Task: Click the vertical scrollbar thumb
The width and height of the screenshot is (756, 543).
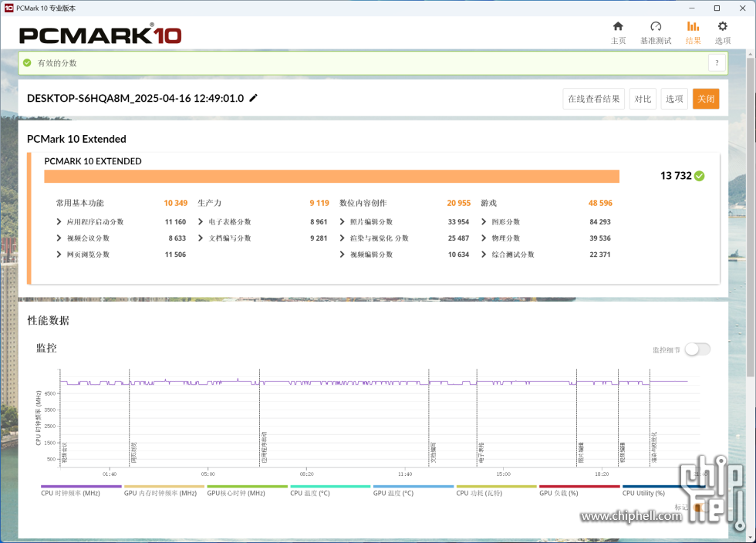Action: pos(751,217)
